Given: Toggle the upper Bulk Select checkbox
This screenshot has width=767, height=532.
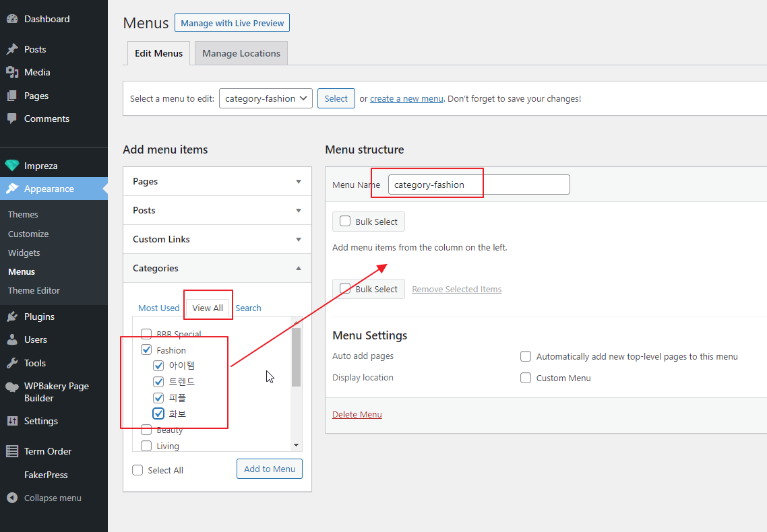Looking at the screenshot, I should pos(345,222).
